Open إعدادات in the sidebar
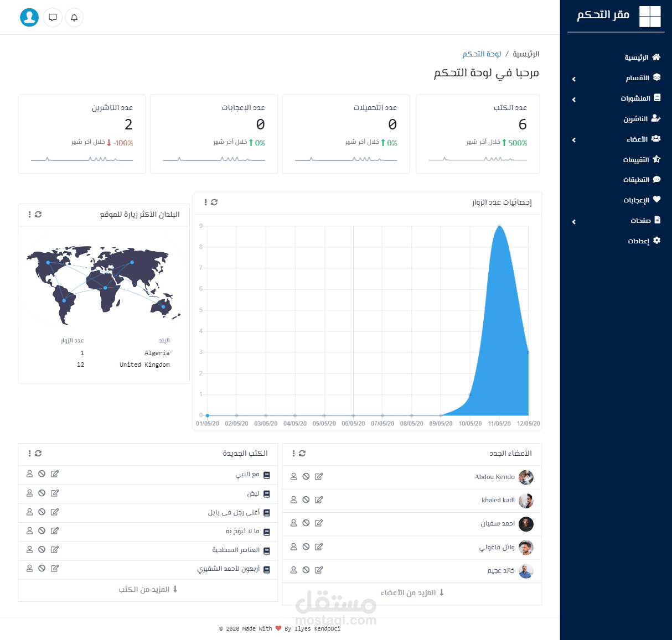 pyautogui.click(x=644, y=241)
